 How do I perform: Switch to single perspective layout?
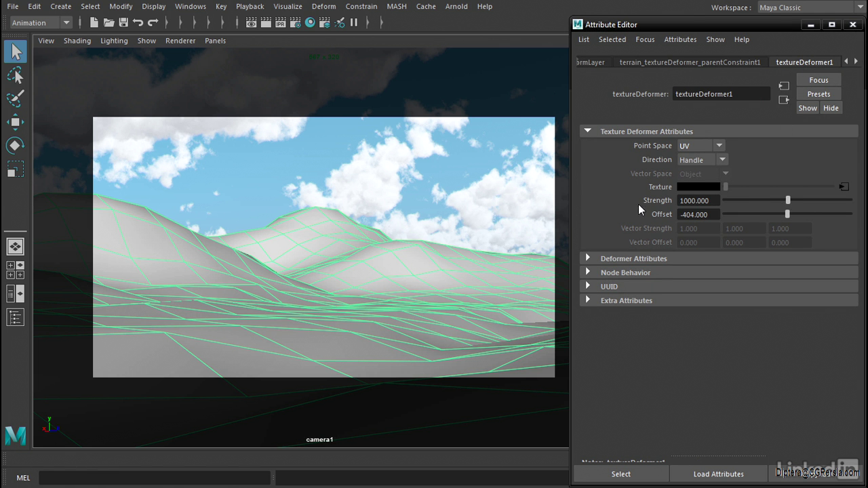click(x=16, y=247)
